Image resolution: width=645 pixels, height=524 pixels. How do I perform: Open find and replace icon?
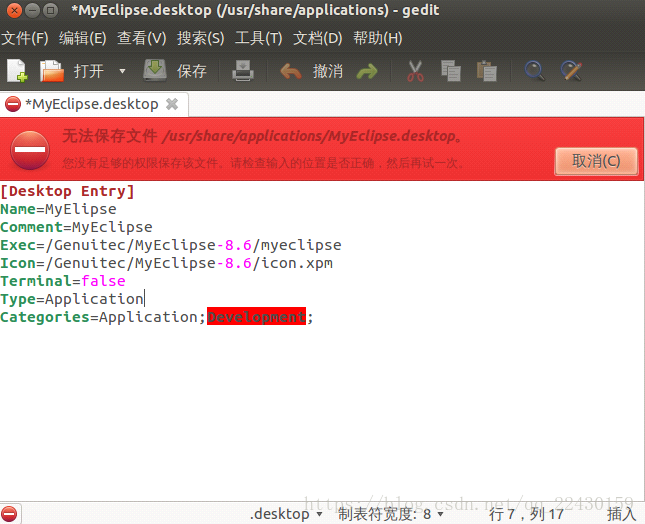[572, 71]
